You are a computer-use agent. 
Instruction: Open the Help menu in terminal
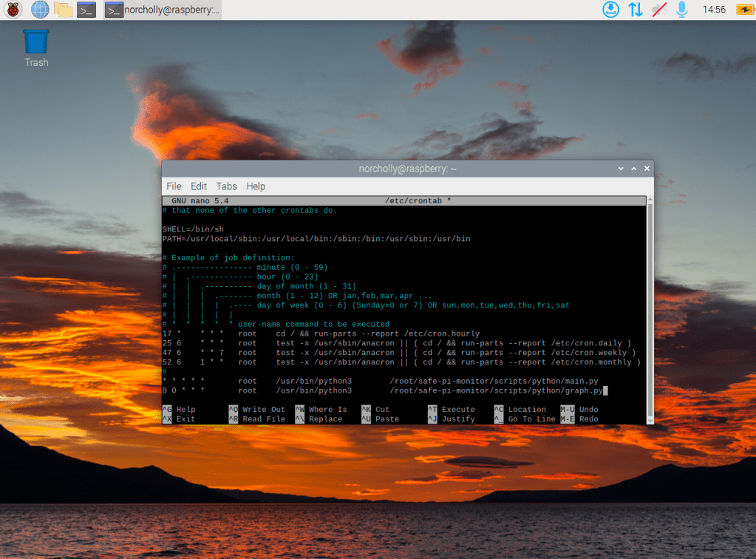(256, 186)
